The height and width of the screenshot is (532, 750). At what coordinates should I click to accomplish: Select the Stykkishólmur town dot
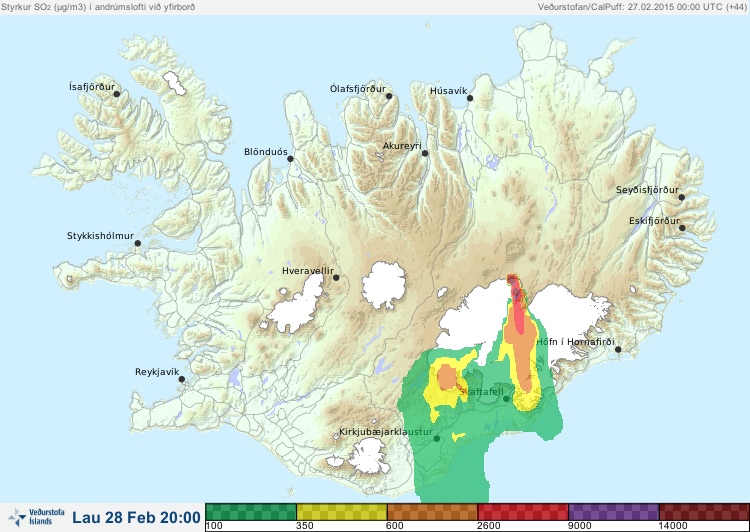[x=138, y=244]
